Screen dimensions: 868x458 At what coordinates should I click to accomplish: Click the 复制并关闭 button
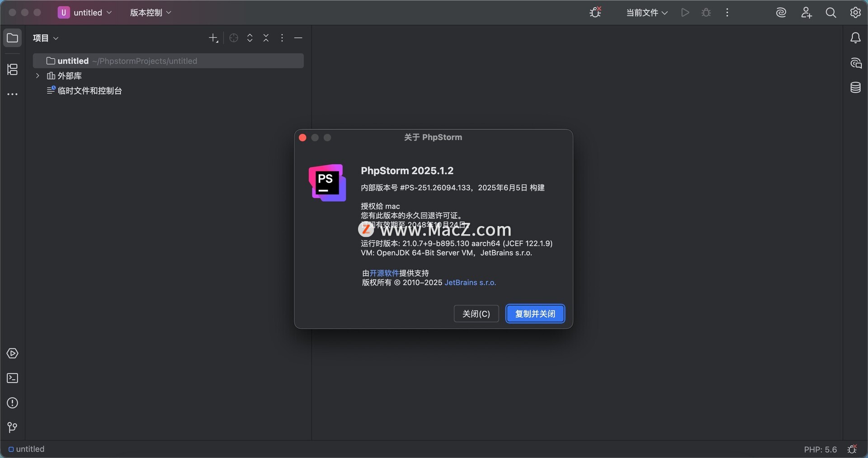[x=535, y=314]
